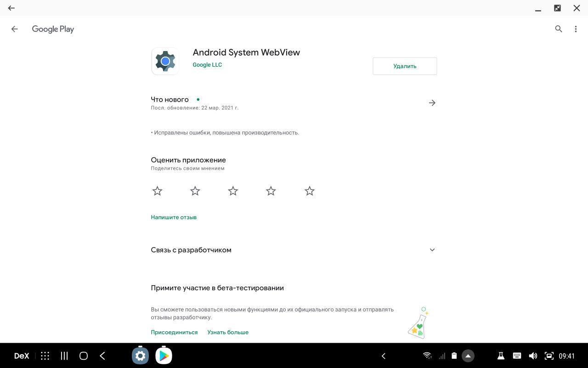
Task: Click the screen capture tray icon
Action: coord(549,356)
